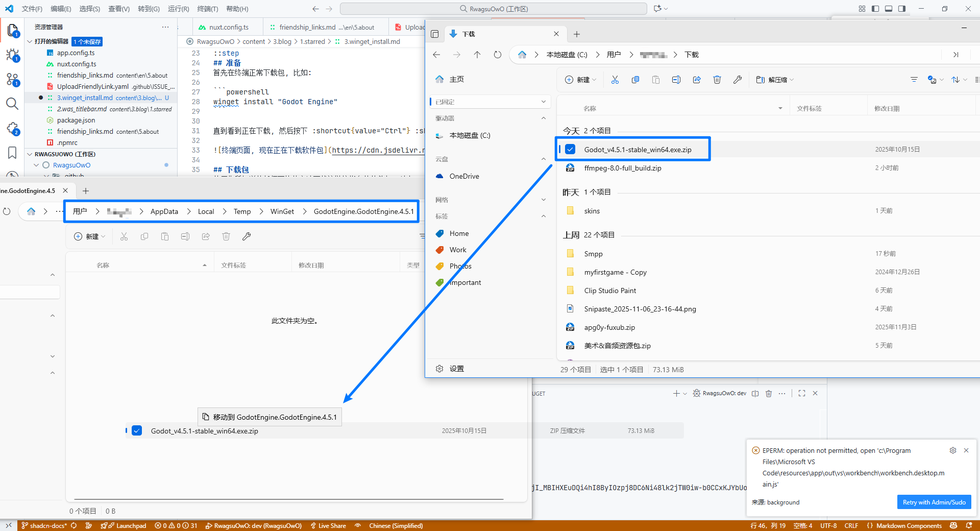
Task: Open the Source Control view in VS Code
Action: [13, 79]
